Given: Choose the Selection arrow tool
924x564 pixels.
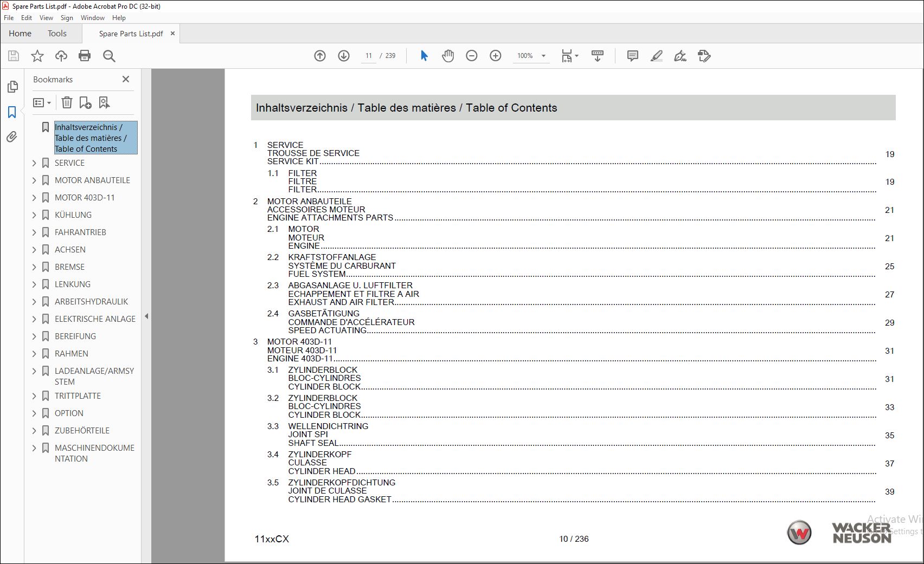Looking at the screenshot, I should pyautogui.click(x=424, y=56).
